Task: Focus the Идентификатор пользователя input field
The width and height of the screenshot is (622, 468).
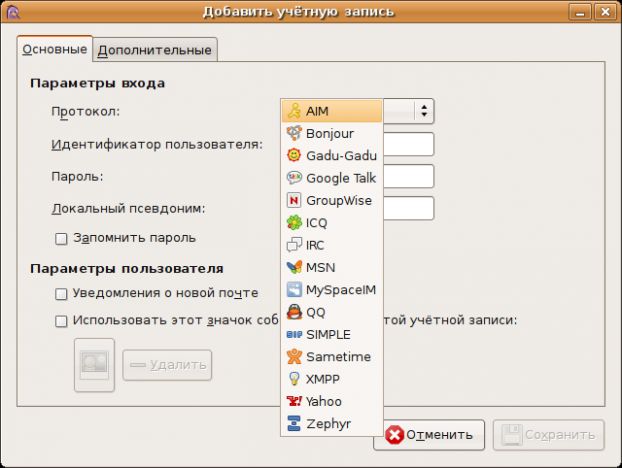Action: (x=408, y=144)
